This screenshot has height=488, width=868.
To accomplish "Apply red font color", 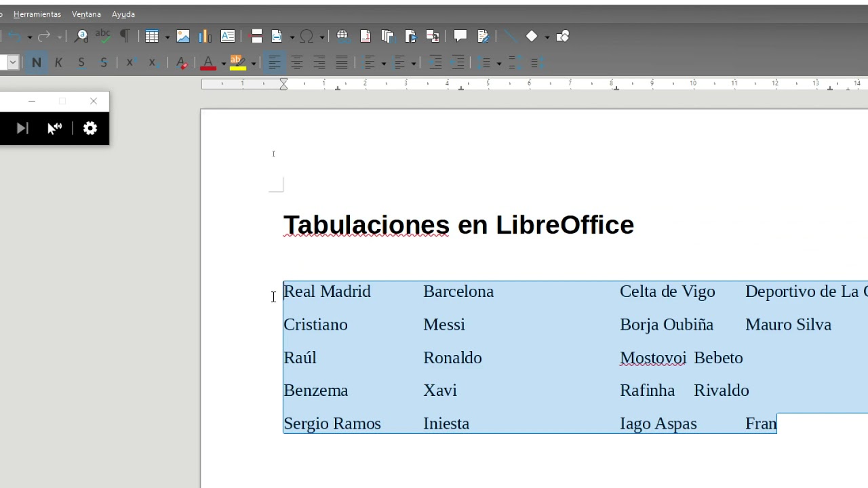I will pos(208,62).
